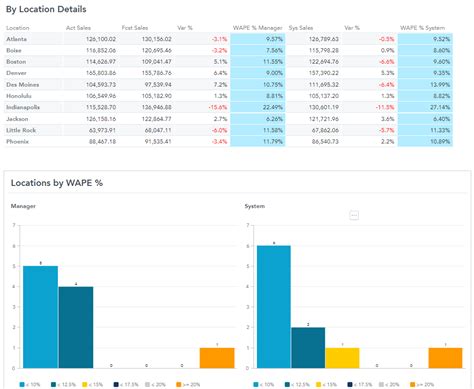Select the orange bar in the Manager chart
The height and width of the screenshot is (389, 474).
[x=217, y=358]
